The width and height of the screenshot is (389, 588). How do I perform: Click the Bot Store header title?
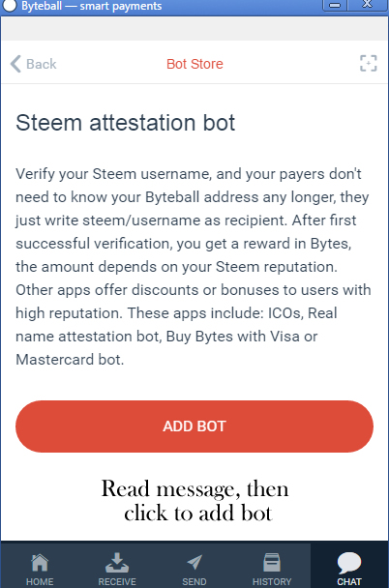(x=194, y=64)
